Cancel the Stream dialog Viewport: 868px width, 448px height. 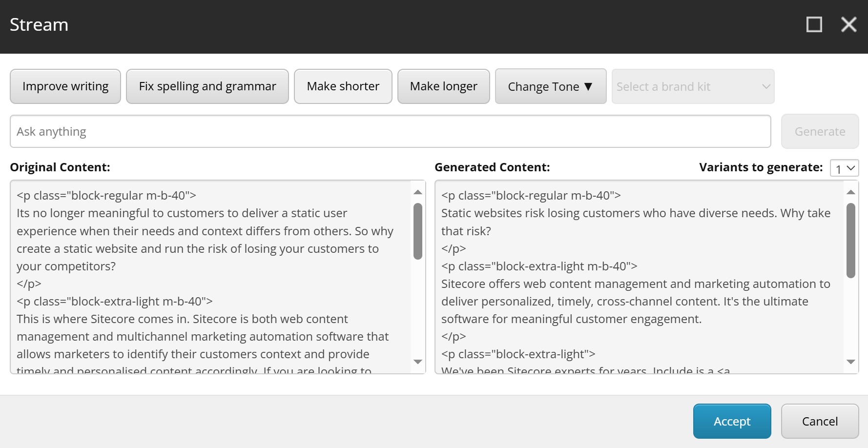coord(820,421)
